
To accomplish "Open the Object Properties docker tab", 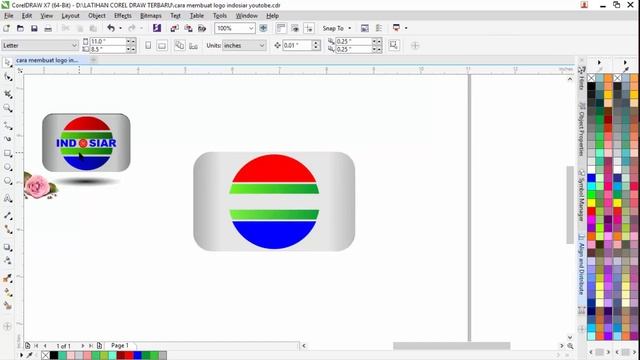I will [581, 129].
